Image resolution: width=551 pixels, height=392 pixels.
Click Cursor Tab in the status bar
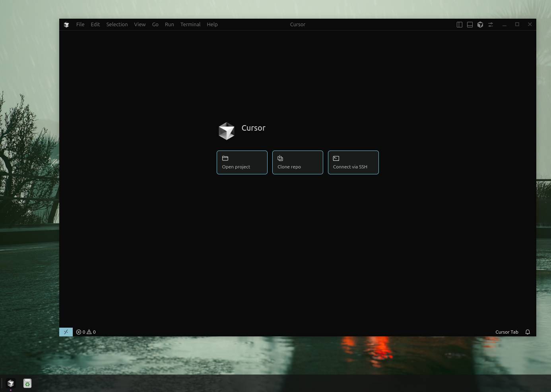[x=507, y=332]
